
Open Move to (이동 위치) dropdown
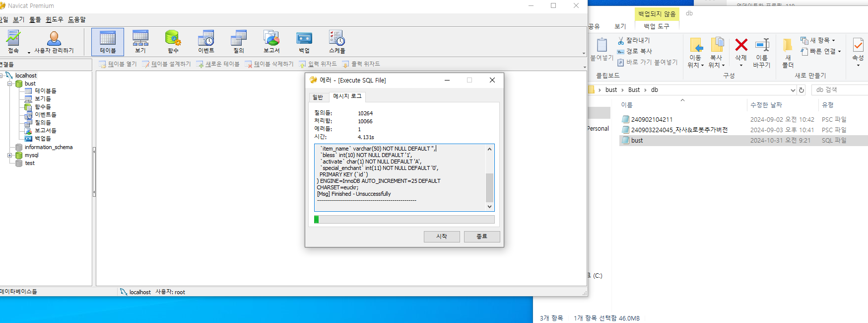[x=696, y=53]
